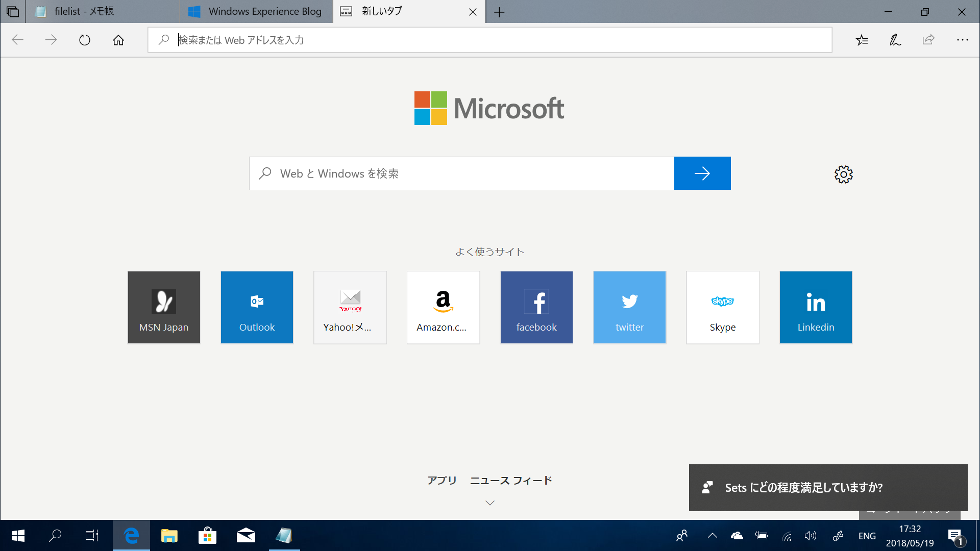Open the Outlook tile
This screenshot has height=551, width=980.
257,307
